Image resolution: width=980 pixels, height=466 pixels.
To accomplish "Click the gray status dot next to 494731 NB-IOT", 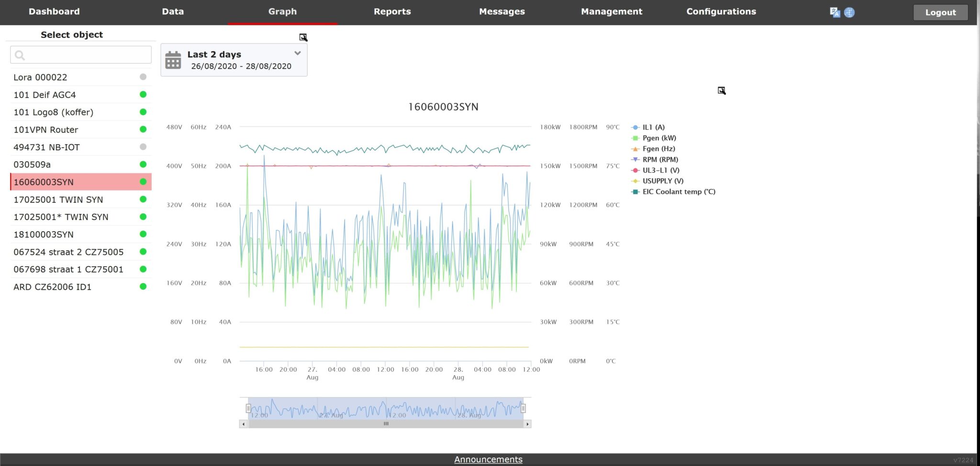I will tap(144, 147).
